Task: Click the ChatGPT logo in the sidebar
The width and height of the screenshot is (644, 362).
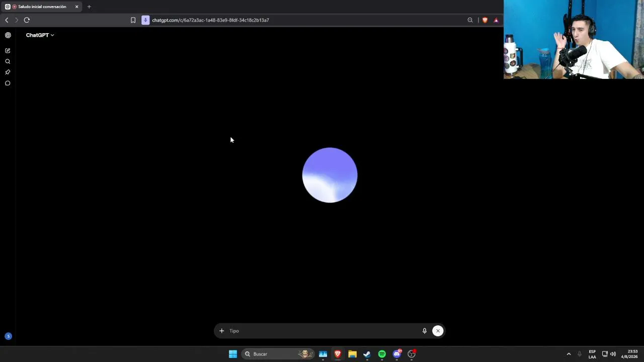Action: 8,35
